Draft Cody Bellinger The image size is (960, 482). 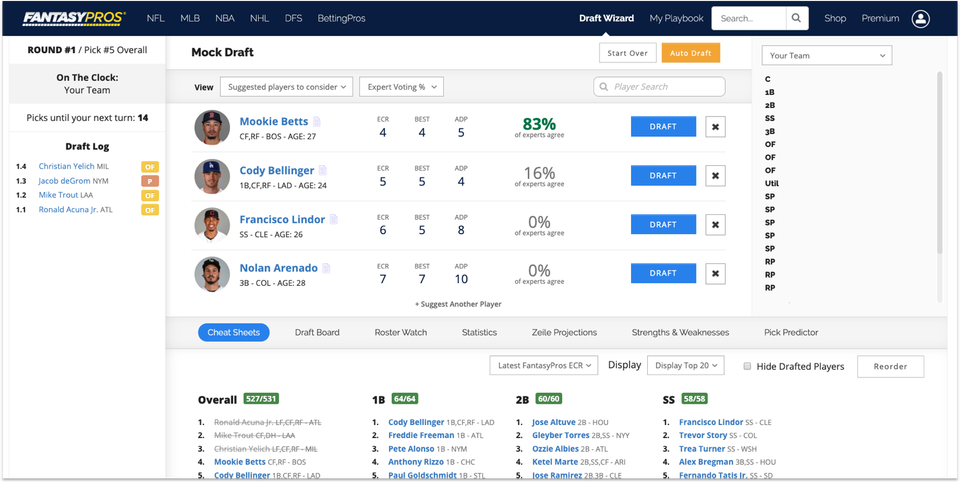click(663, 176)
